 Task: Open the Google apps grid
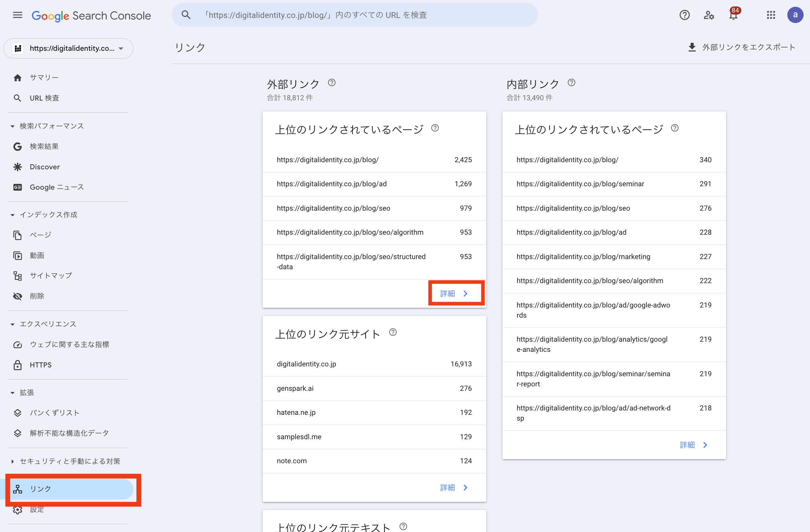coord(770,15)
